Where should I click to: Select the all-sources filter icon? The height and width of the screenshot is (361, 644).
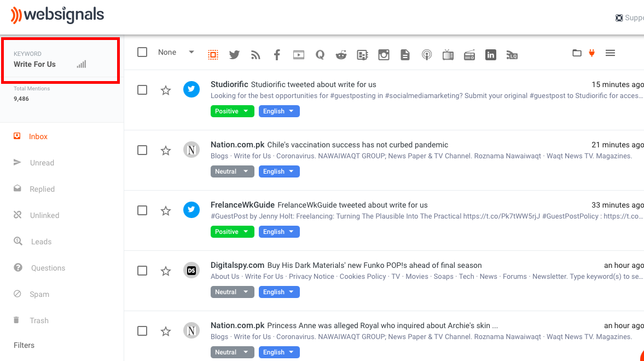click(213, 55)
